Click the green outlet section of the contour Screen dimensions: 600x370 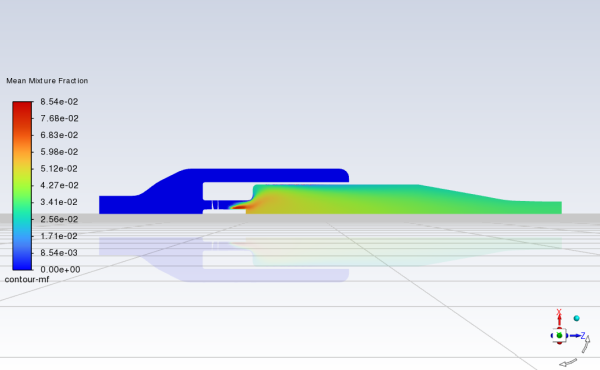533,207
